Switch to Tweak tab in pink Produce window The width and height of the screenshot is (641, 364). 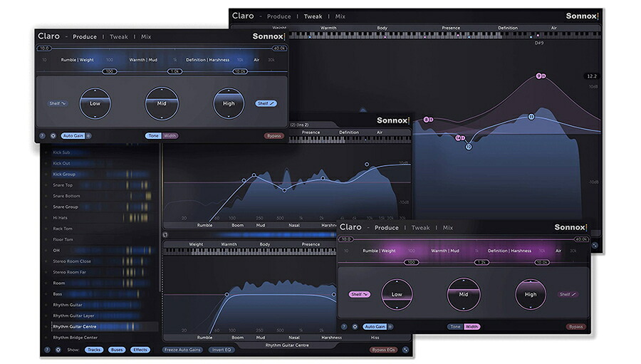pyautogui.click(x=421, y=228)
